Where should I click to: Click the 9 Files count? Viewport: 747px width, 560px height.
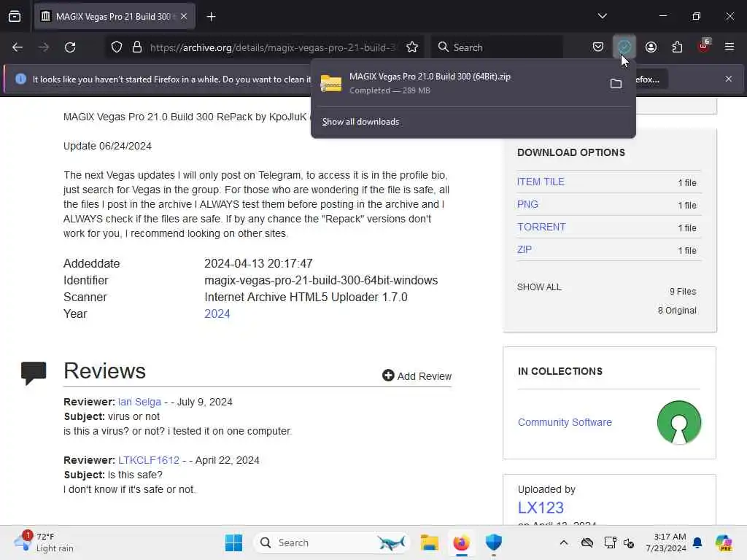[683, 292]
